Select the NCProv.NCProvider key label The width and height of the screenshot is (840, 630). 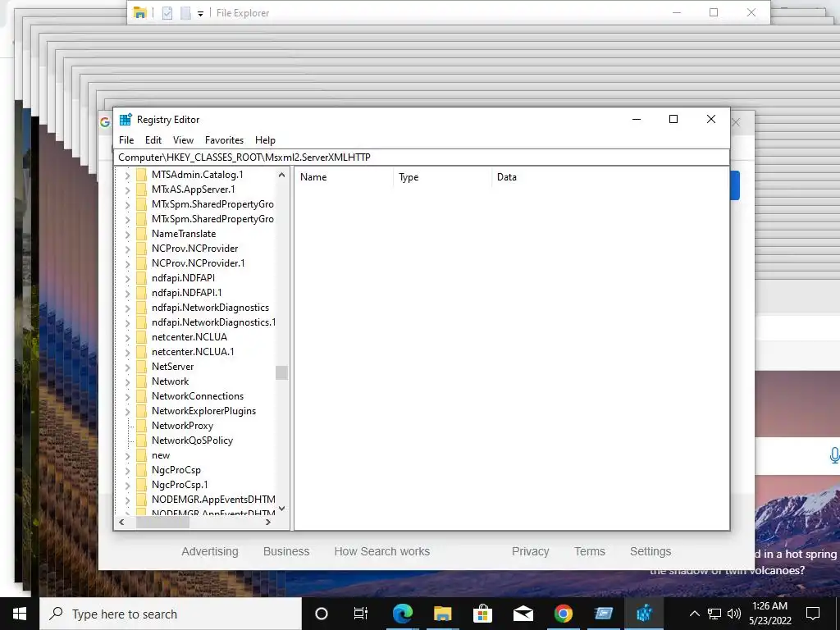(194, 249)
